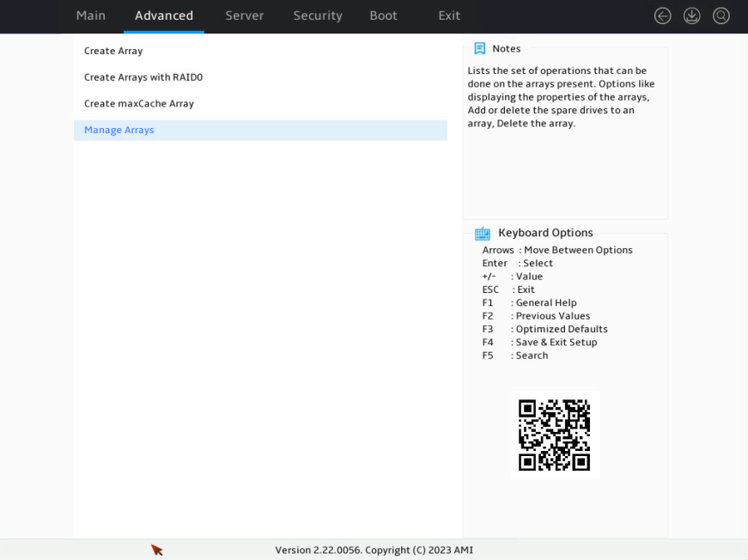The height and width of the screenshot is (560, 748).
Task: Click 'Arrows : Move Between Options' line
Action: [557, 250]
